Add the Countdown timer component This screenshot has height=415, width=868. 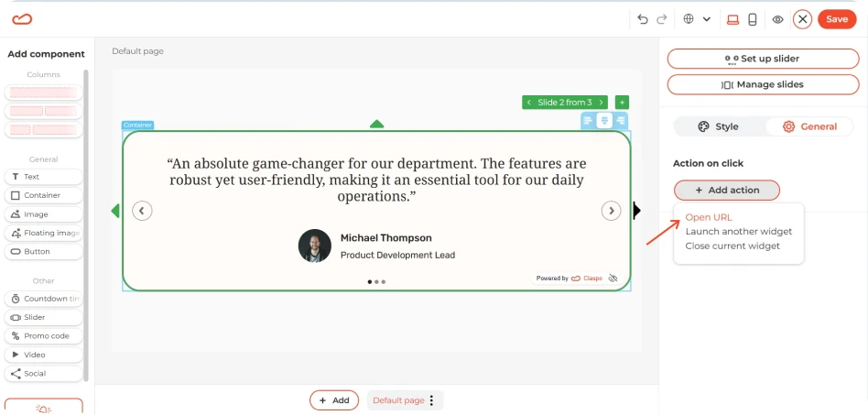[x=44, y=299]
